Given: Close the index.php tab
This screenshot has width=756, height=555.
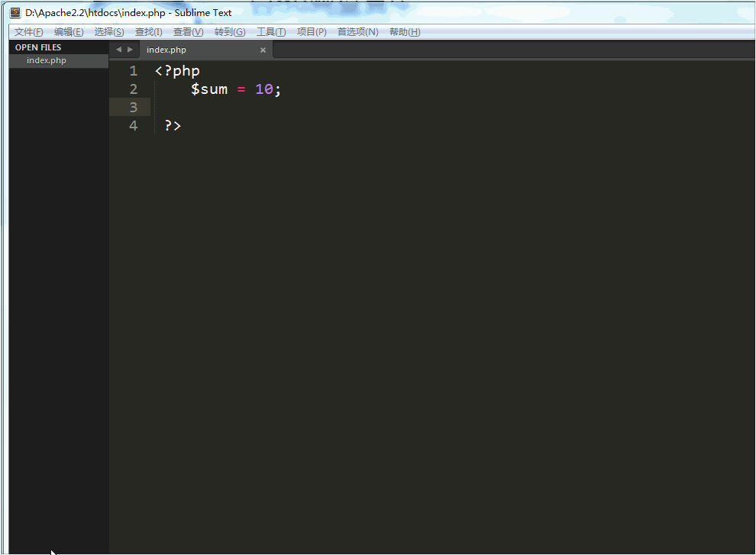Looking at the screenshot, I should click(x=263, y=50).
